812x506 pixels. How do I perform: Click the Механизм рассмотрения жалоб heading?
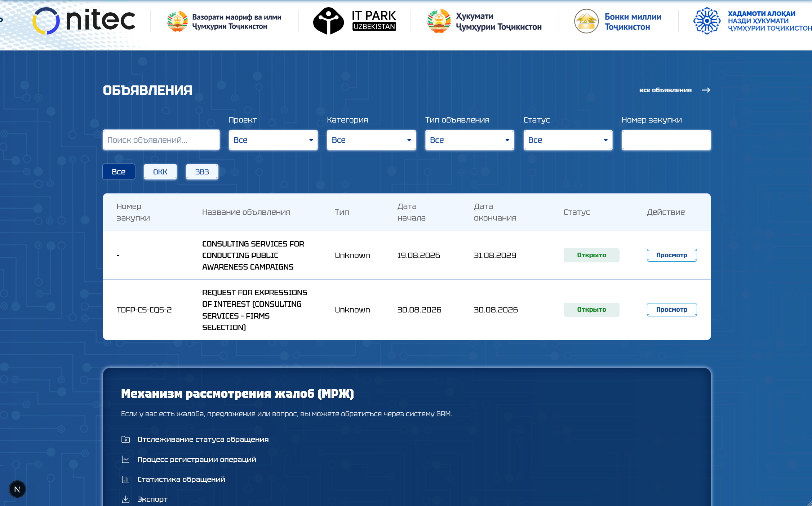point(238,394)
